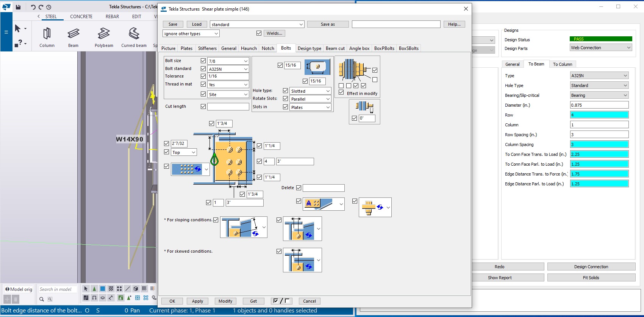Click the search in selection icon
Screen dimensions: 644x317
[x=50, y=299]
